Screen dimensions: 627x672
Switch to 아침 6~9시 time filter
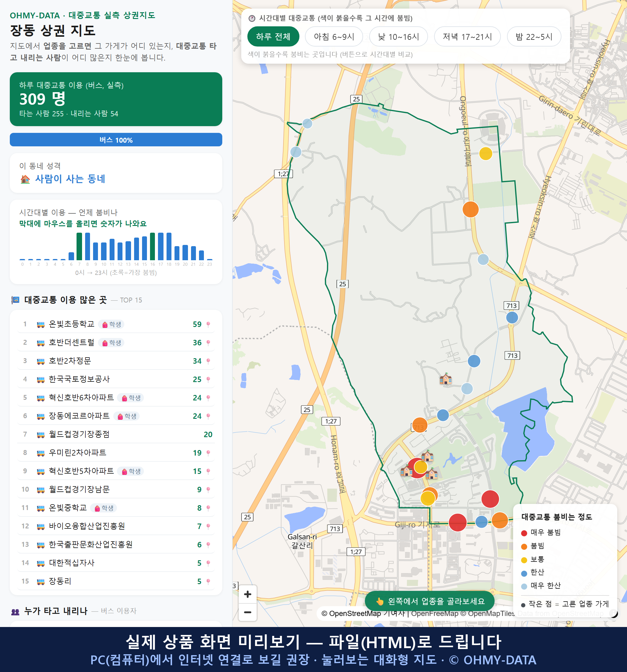334,36
